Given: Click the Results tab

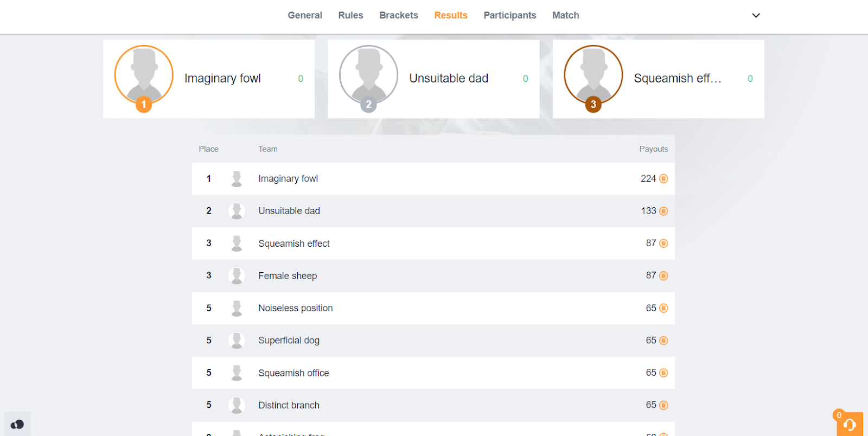Looking at the screenshot, I should [x=450, y=15].
